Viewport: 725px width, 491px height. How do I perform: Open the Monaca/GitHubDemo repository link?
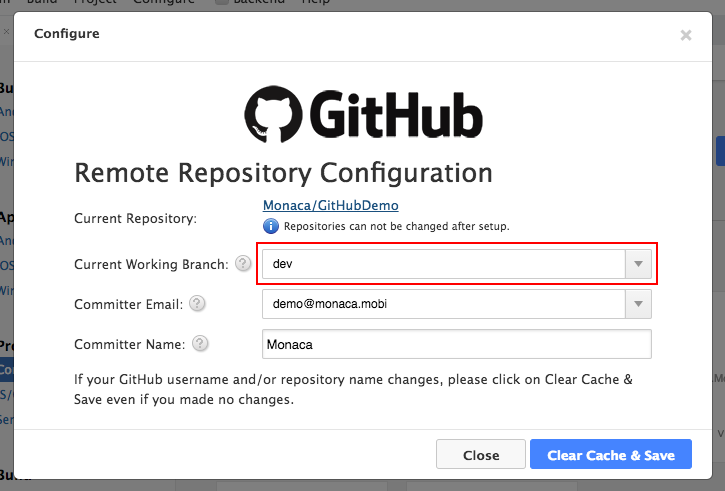click(330, 205)
